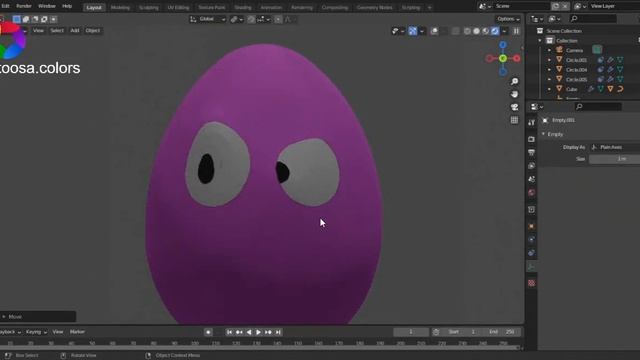Click the outliner search field

click(593, 18)
